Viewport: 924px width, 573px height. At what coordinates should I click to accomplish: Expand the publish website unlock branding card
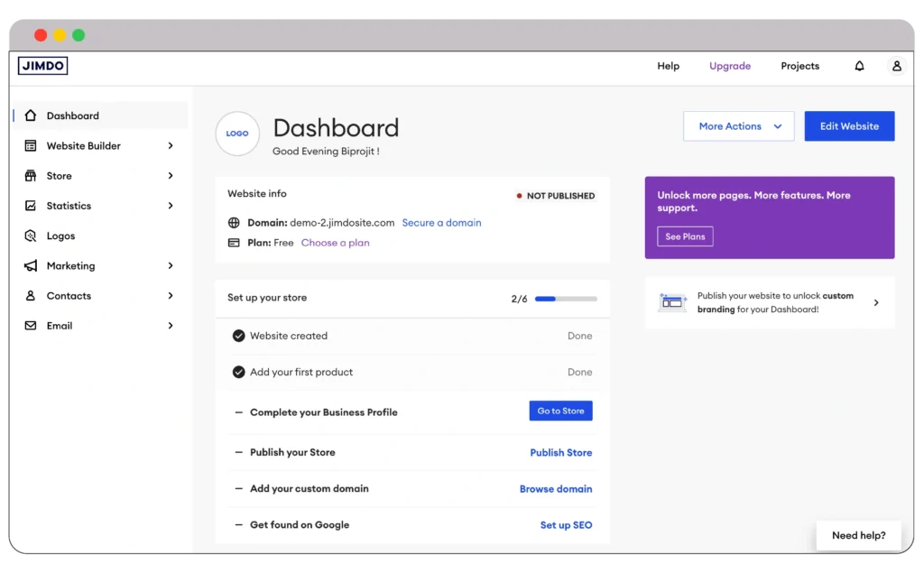[x=875, y=302]
